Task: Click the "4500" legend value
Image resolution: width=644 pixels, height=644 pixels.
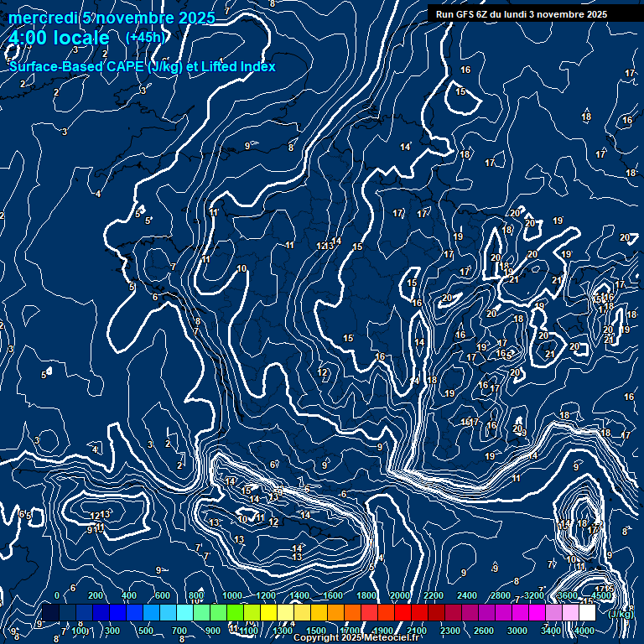Action: point(601,595)
